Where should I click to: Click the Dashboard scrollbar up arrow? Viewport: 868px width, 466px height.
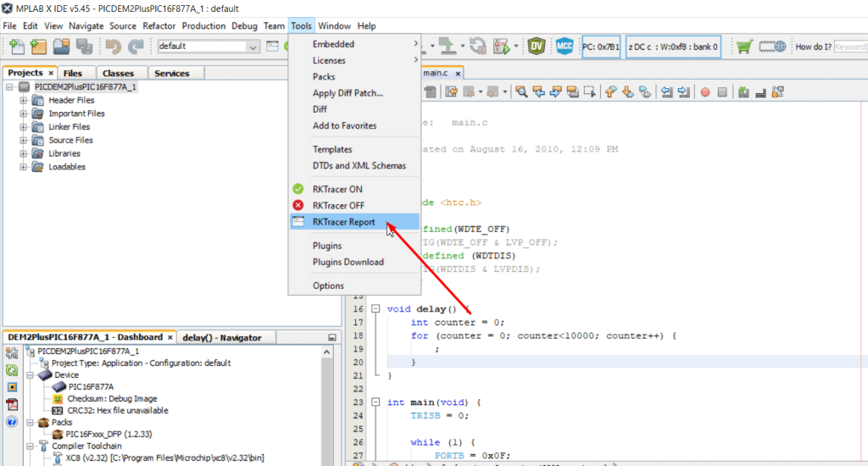pyautogui.click(x=326, y=352)
